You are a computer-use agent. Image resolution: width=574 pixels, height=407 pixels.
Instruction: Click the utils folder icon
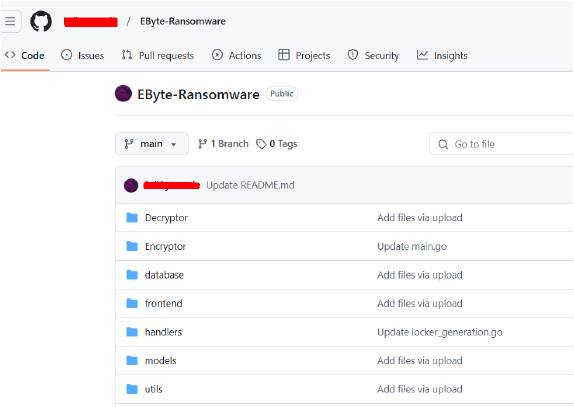pos(132,389)
